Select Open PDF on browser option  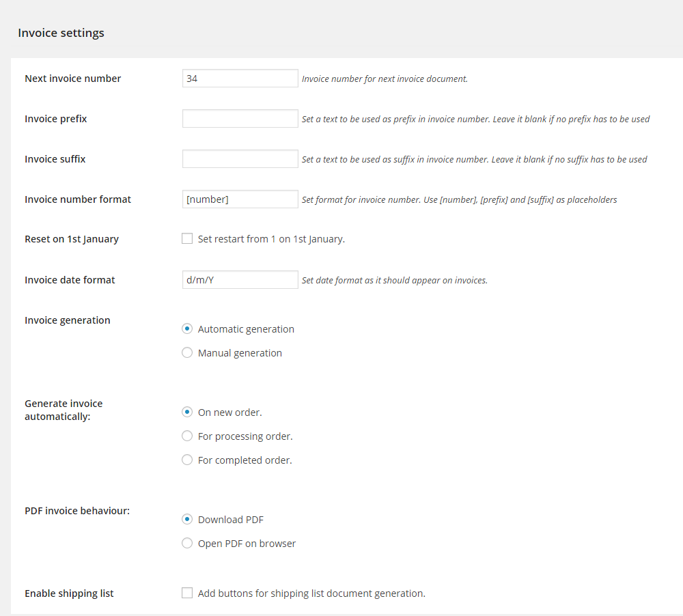(x=187, y=544)
